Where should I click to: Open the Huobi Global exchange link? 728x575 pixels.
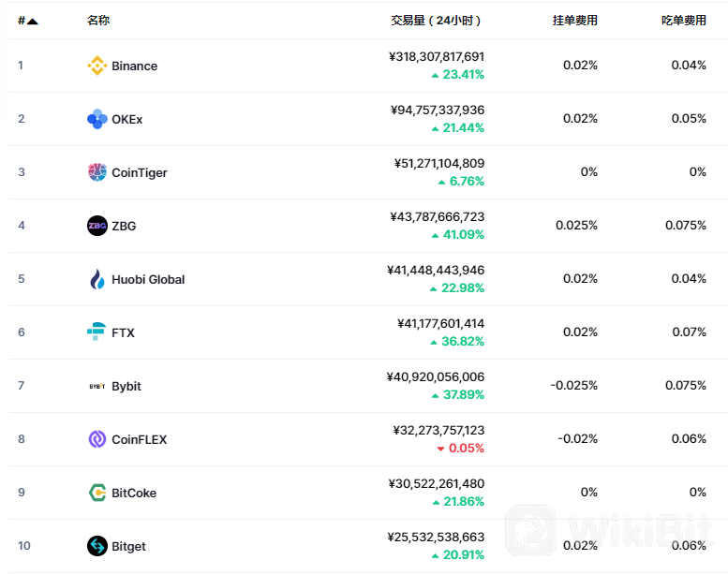tap(148, 279)
